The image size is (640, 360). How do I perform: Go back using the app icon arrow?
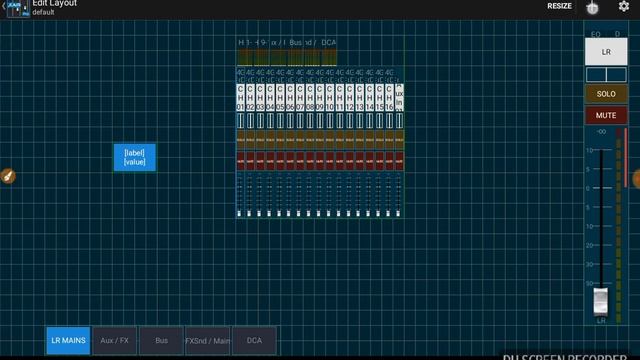(16, 8)
